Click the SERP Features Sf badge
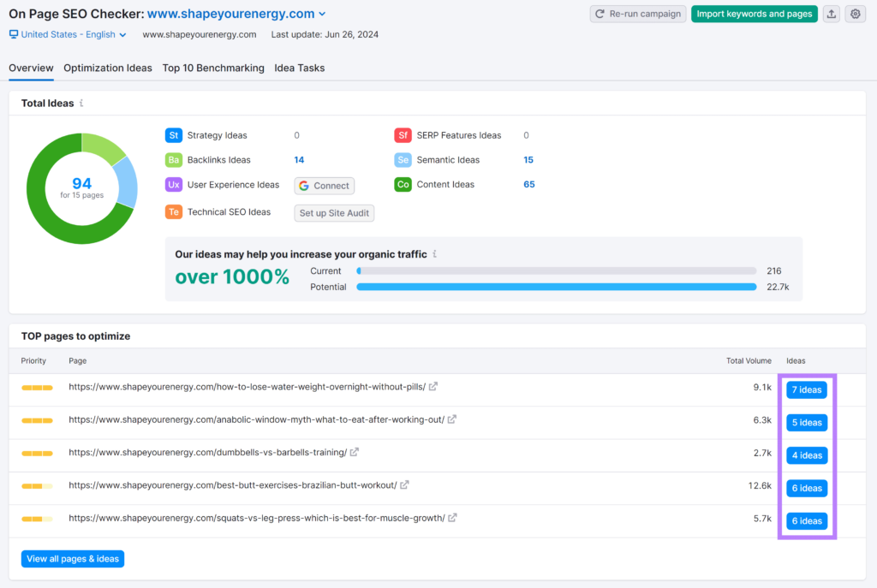 tap(403, 135)
